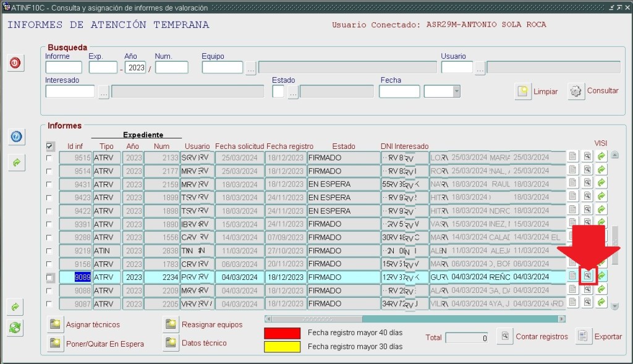Tick the checkbox for row 9089
This screenshot has height=364, width=633.
click(x=49, y=277)
